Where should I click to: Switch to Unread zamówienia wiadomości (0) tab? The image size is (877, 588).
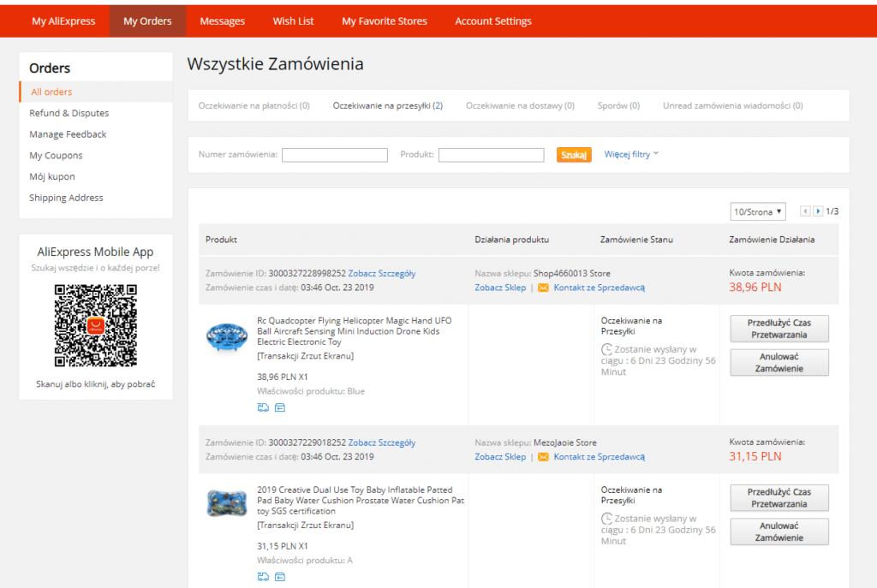(733, 105)
